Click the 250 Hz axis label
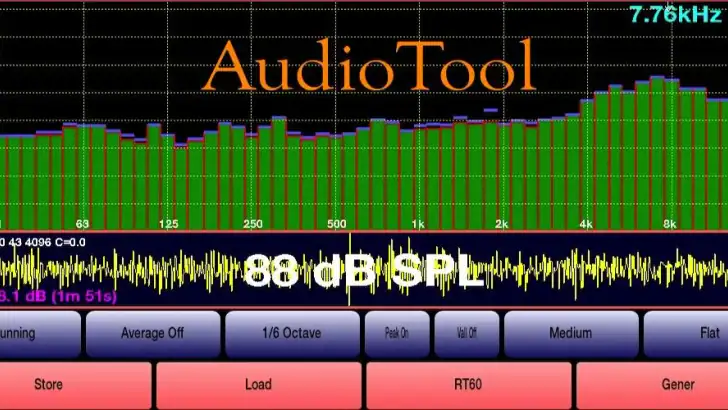The height and width of the screenshot is (410, 728). pos(253,224)
